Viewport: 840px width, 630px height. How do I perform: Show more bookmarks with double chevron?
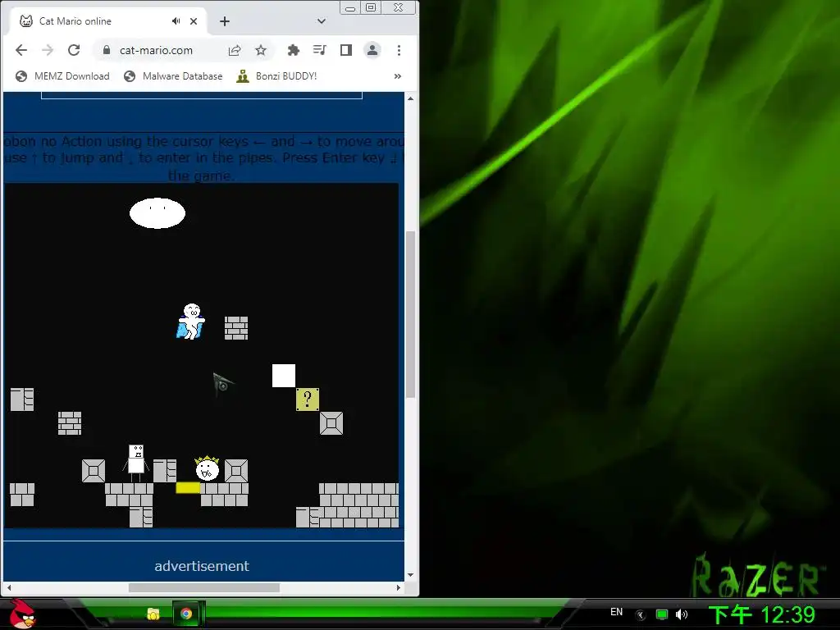[398, 76]
